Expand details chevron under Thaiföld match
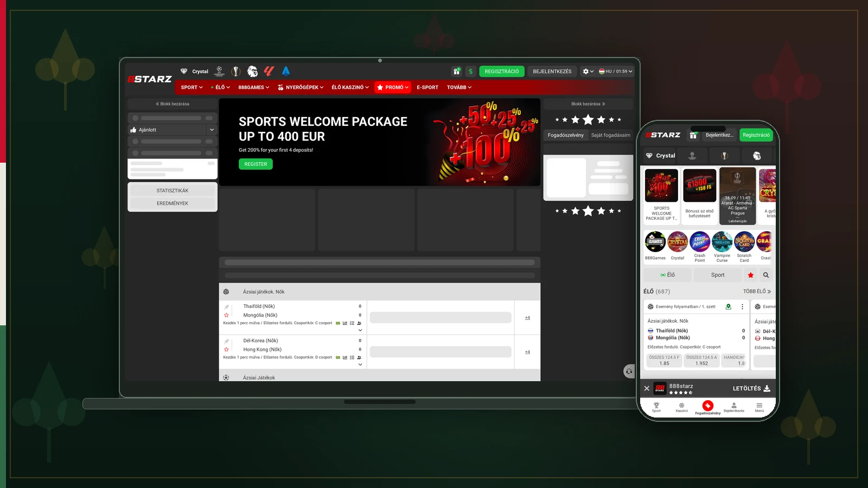The height and width of the screenshot is (488, 868). click(360, 330)
